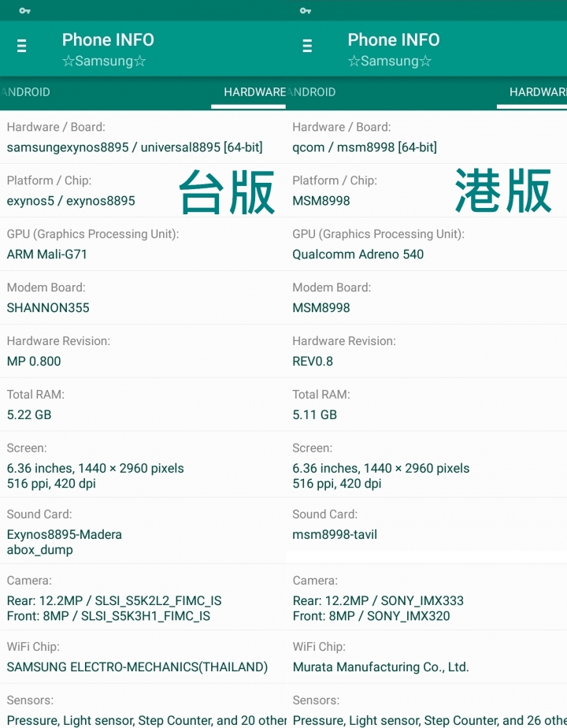Tap MP 0.800 hardware revision
Screen dimensions: 567x728
pos(34,361)
